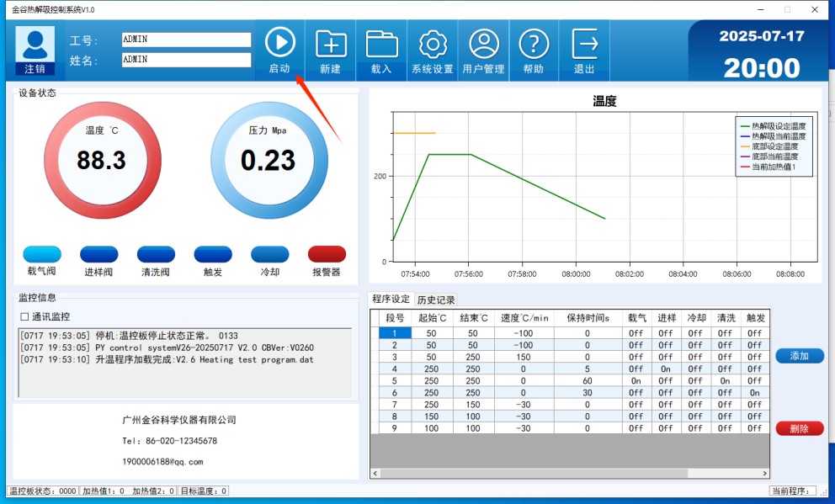Click the 退出 exit icon
Viewport: 835px width, 504px height.
(x=585, y=44)
